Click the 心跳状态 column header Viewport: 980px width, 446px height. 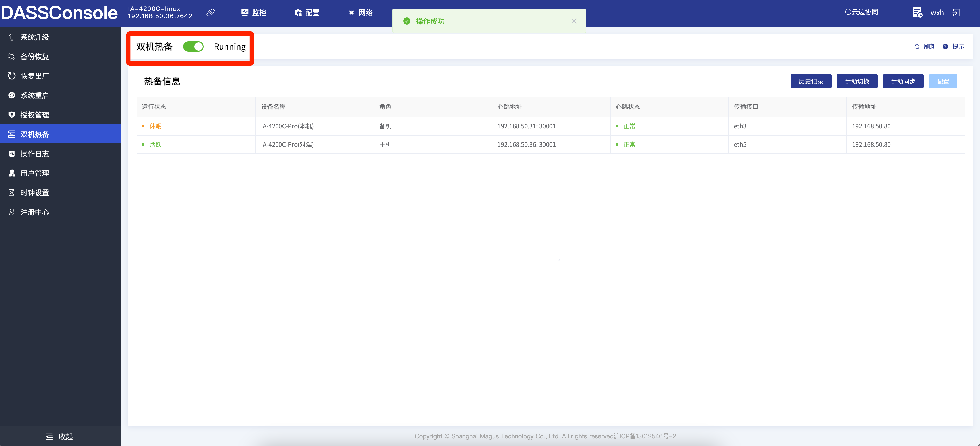coord(669,106)
